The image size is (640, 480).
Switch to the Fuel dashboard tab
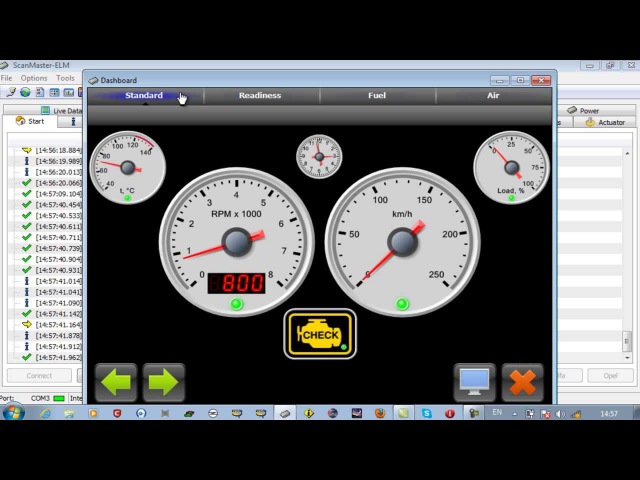377,96
